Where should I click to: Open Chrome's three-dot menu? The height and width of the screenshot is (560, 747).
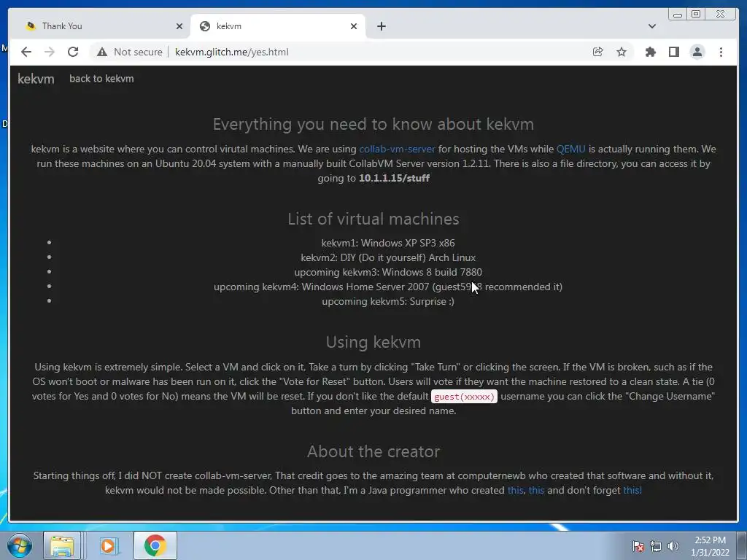click(x=721, y=52)
